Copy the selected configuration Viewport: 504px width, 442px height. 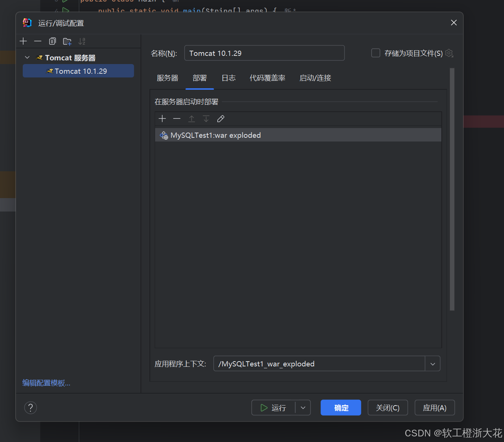pyautogui.click(x=53, y=41)
